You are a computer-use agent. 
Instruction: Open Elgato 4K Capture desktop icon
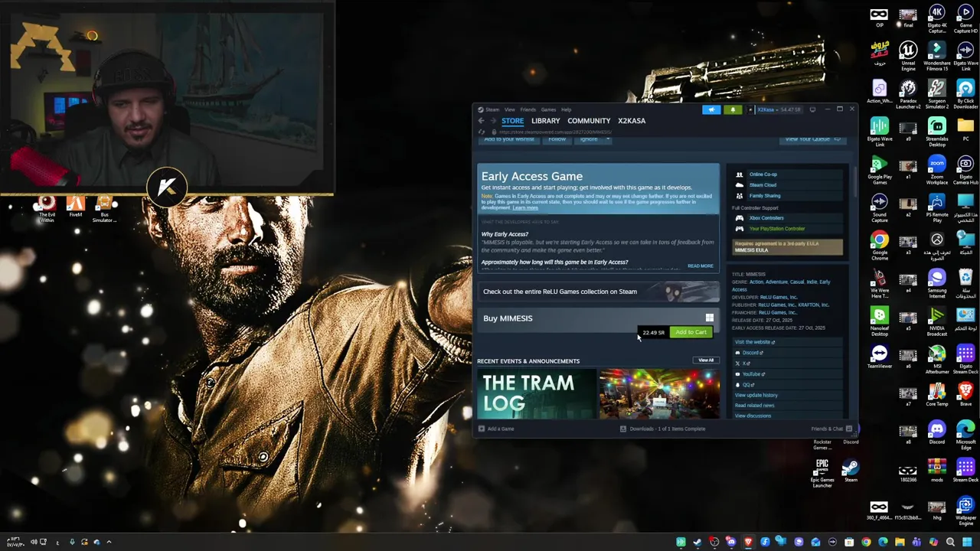[937, 19]
